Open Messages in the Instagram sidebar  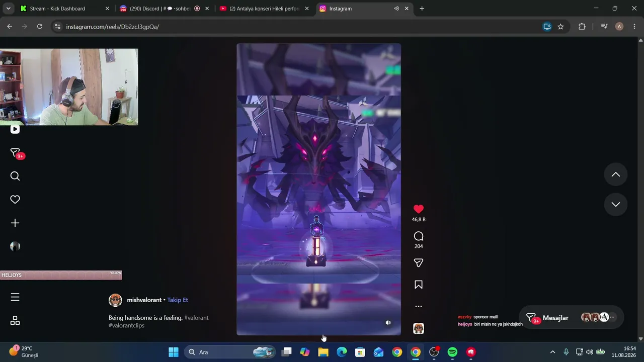click(x=15, y=153)
